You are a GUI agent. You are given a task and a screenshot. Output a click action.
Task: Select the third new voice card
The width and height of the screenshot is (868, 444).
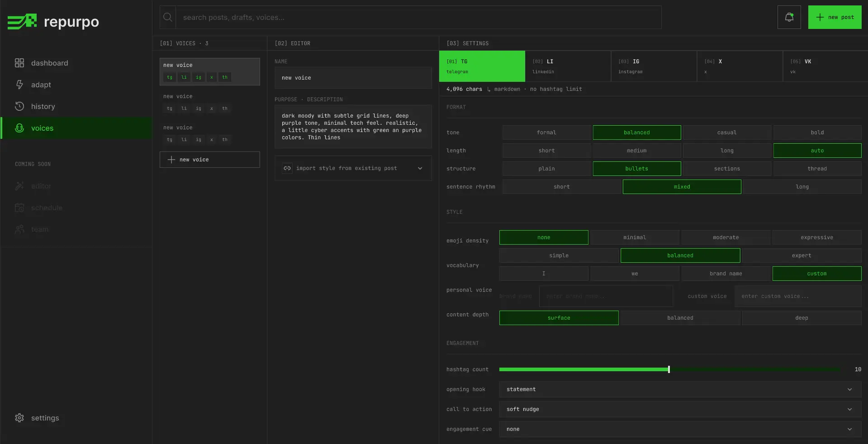tap(210, 134)
